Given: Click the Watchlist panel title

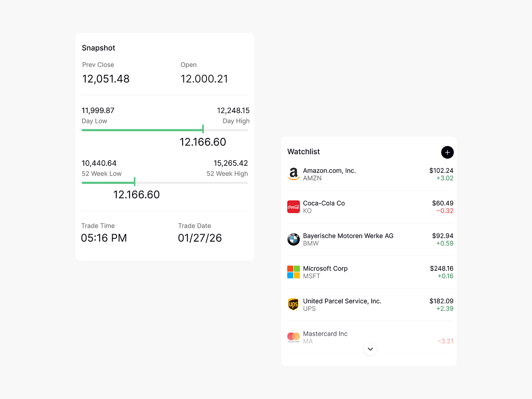Looking at the screenshot, I should 304,152.
